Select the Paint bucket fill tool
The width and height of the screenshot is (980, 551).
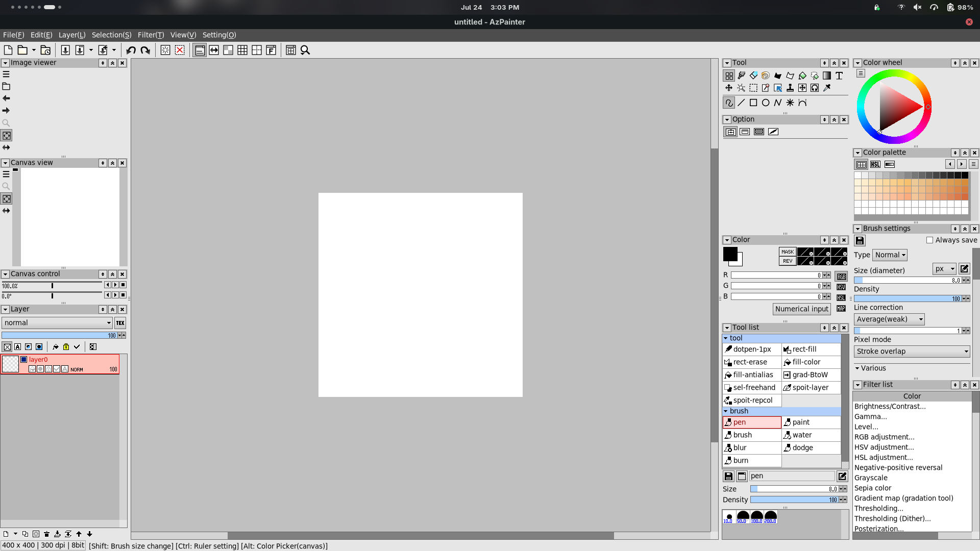click(802, 76)
